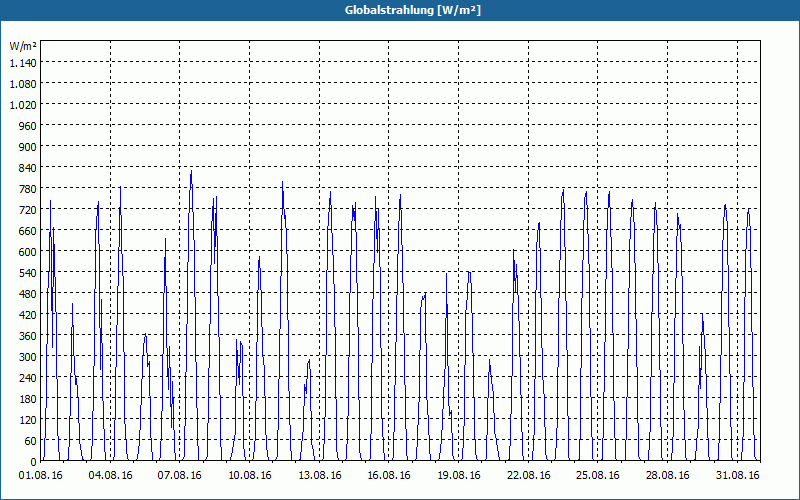Click the 780 y-axis label
Image resolution: width=800 pixels, height=500 pixels.
coord(28,189)
